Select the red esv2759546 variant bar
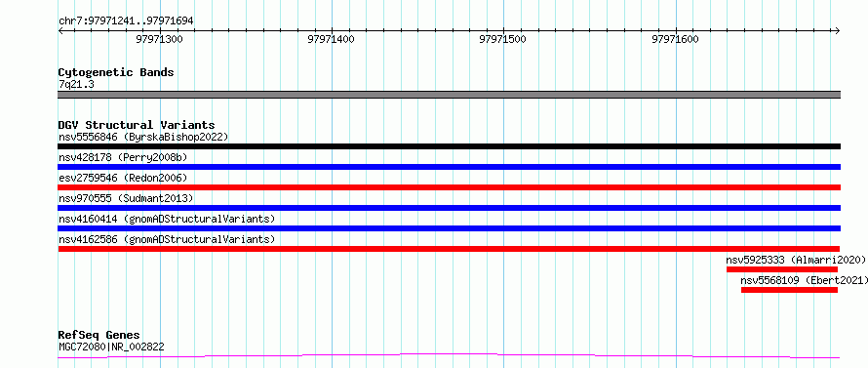868x368 pixels. 449,187
